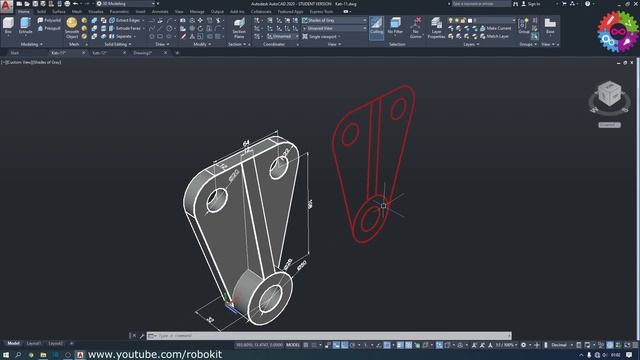Expand the Draw panel
This screenshot has width=640, height=360.
tap(162, 44)
